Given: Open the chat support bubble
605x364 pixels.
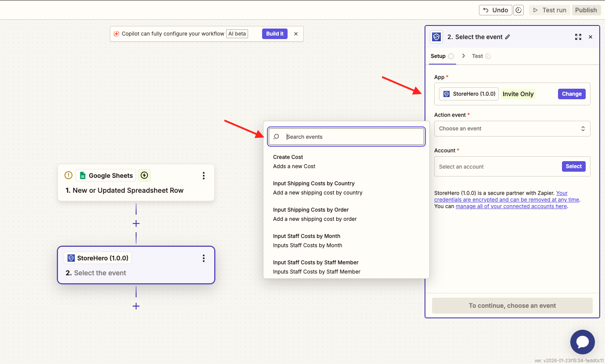Looking at the screenshot, I should click(x=583, y=342).
